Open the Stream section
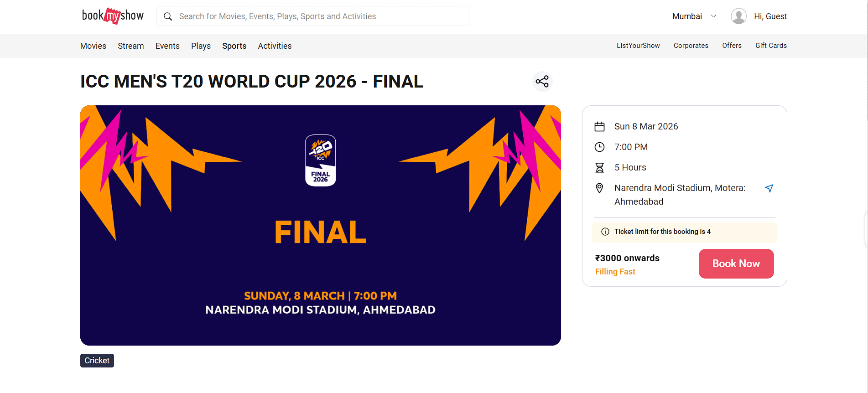This screenshot has width=868, height=393. pos(130,46)
